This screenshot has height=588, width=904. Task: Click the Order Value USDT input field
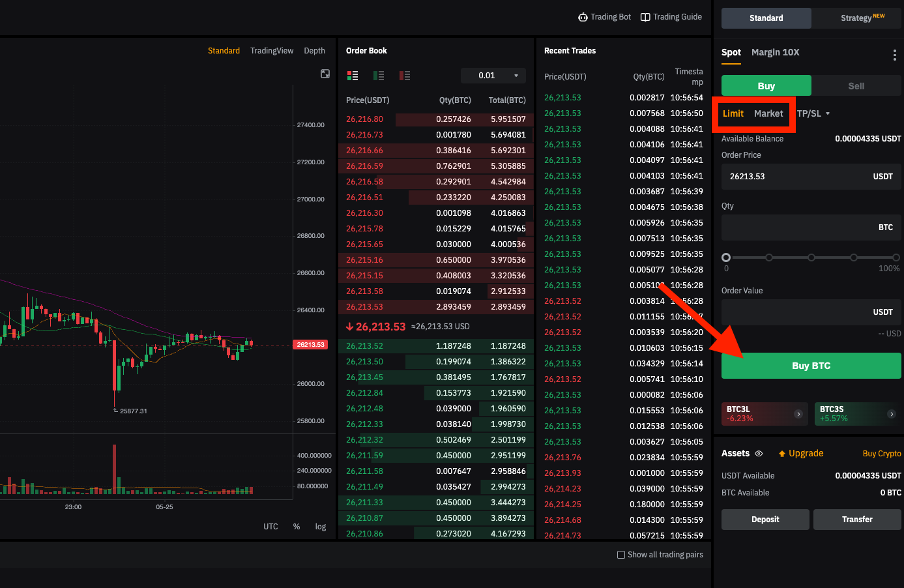(811, 312)
